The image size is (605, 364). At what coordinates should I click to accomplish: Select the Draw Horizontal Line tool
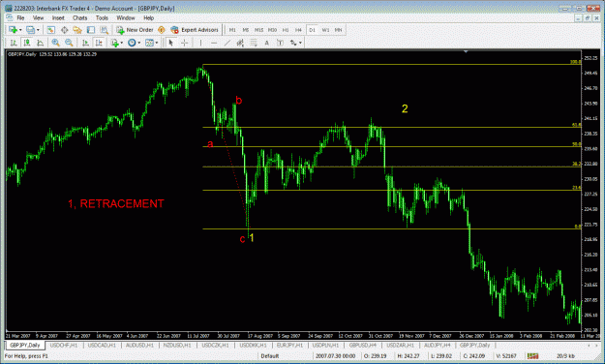214,43
